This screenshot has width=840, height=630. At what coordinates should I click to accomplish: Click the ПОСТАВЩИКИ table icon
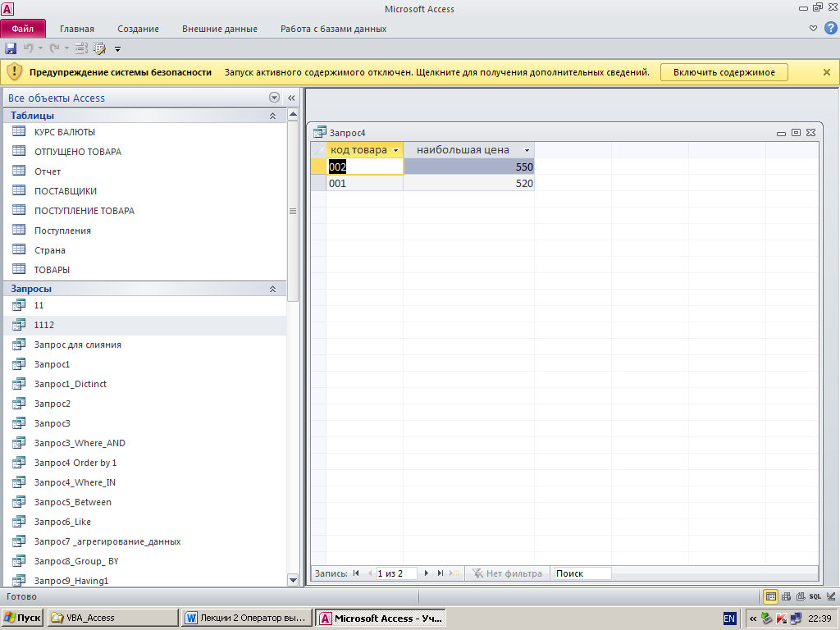(19, 190)
